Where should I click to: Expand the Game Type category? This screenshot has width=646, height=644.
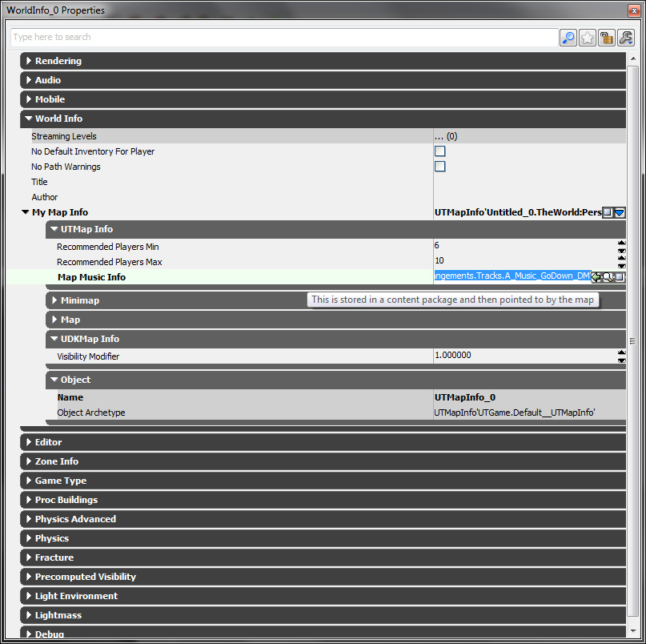29,481
